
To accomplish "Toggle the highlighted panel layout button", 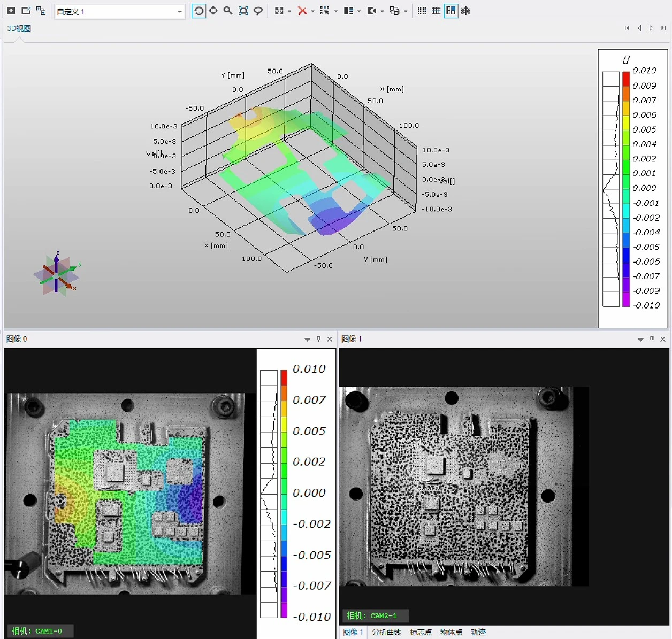I will pos(451,11).
